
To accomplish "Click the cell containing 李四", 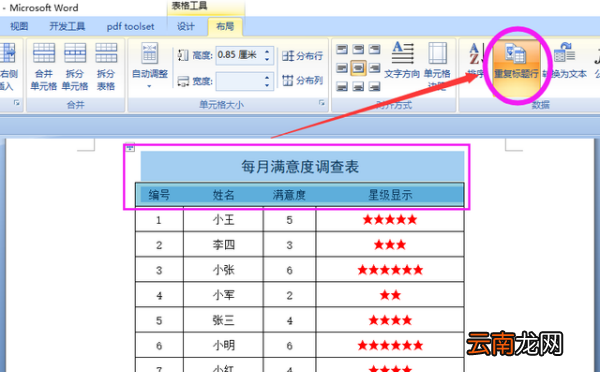I will [223, 245].
